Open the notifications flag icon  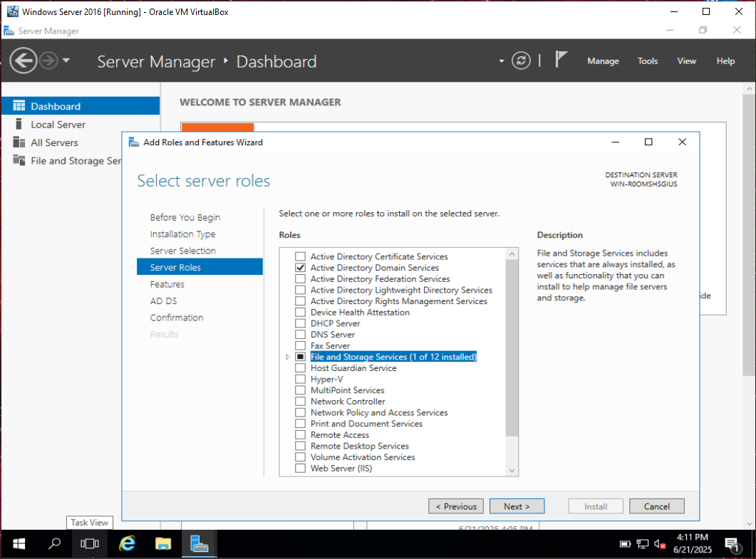pos(561,60)
